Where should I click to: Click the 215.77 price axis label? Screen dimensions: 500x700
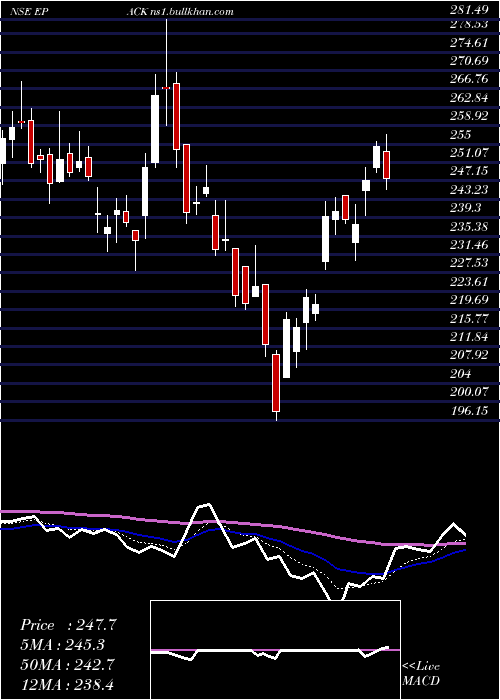[469, 318]
